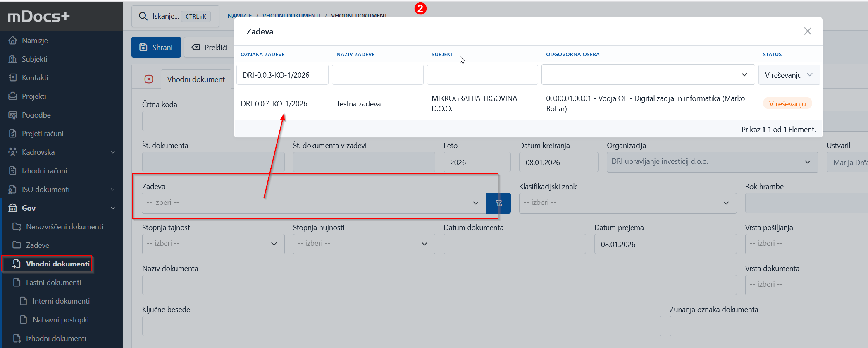Click the Naziv zadeve filter field
The height and width of the screenshot is (348, 868).
point(377,75)
